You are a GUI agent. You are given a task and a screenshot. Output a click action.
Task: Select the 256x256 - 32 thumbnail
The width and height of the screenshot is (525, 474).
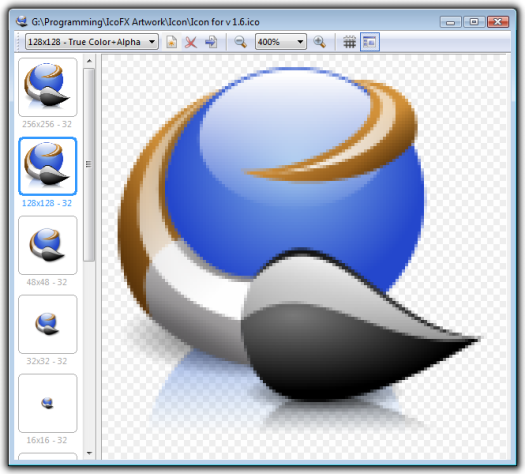48,87
